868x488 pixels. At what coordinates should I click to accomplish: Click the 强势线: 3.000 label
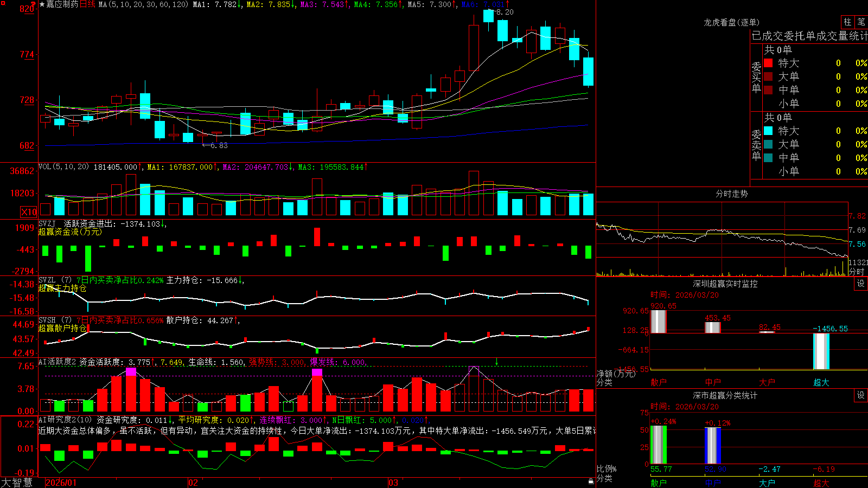click(x=277, y=362)
